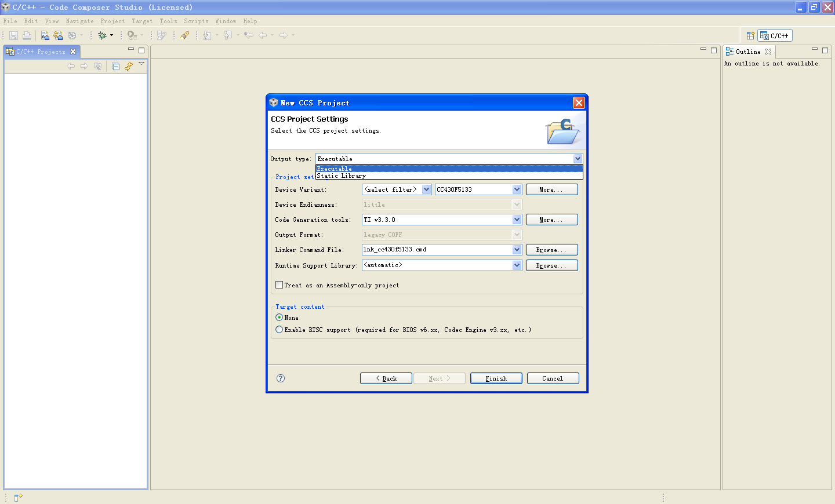
Task: Click the green bug Debug icon
Action: (x=102, y=35)
